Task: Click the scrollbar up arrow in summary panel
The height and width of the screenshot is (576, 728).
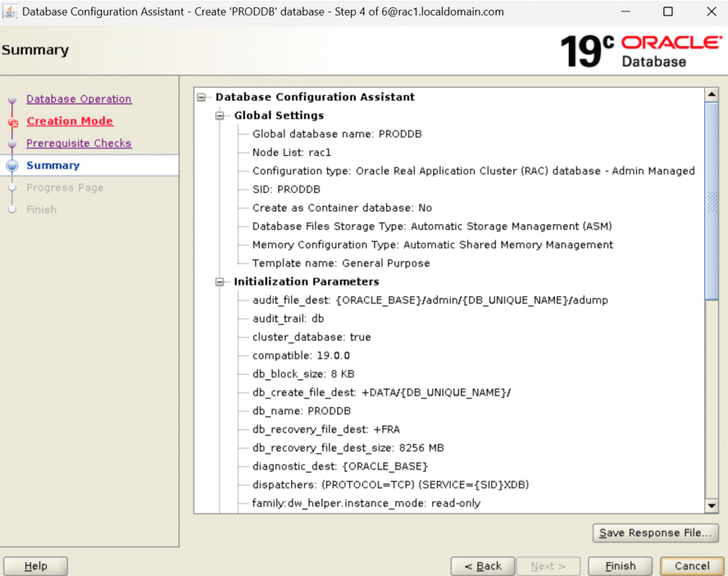Action: tap(711, 95)
